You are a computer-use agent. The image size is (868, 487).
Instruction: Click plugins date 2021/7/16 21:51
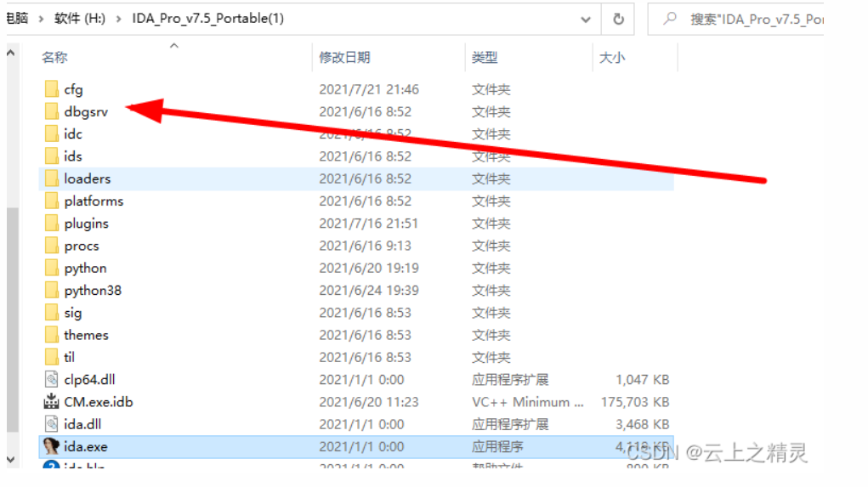coord(368,223)
